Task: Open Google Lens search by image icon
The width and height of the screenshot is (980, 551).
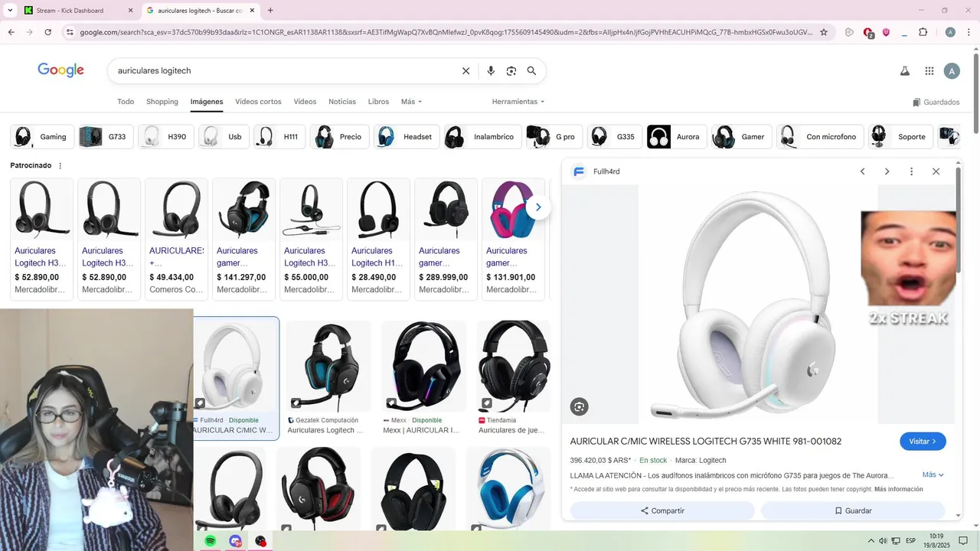Action: (x=511, y=71)
